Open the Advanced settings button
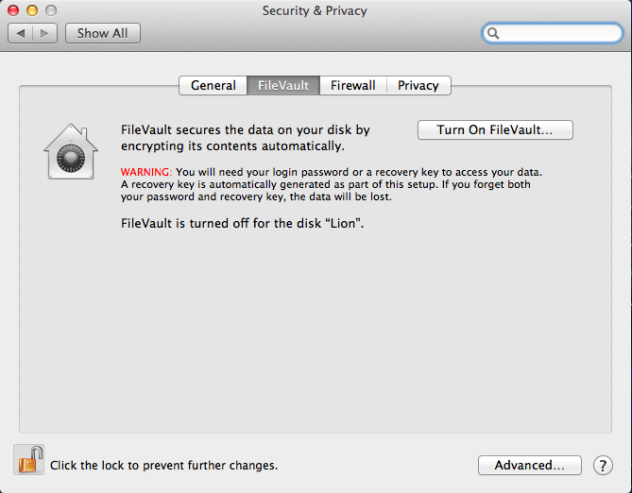632x493 pixels. (530, 465)
